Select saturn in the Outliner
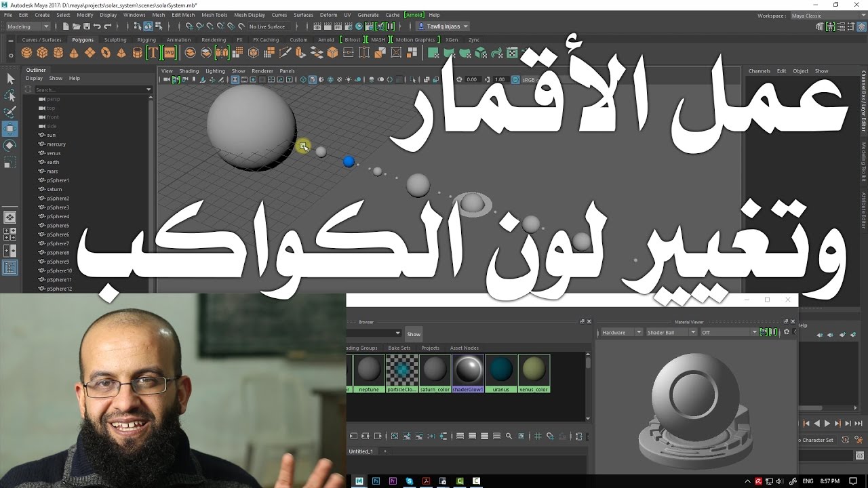 click(x=54, y=189)
